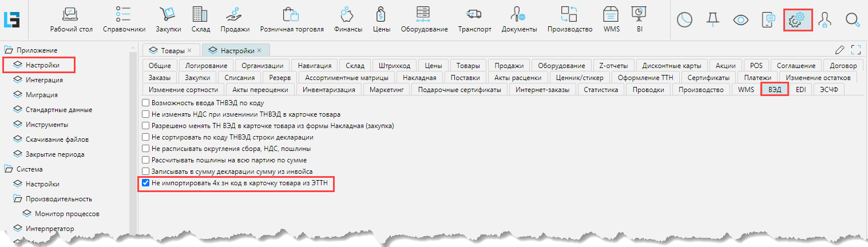Open the ЭСЧФ settings tab
868x247 pixels.
point(829,90)
